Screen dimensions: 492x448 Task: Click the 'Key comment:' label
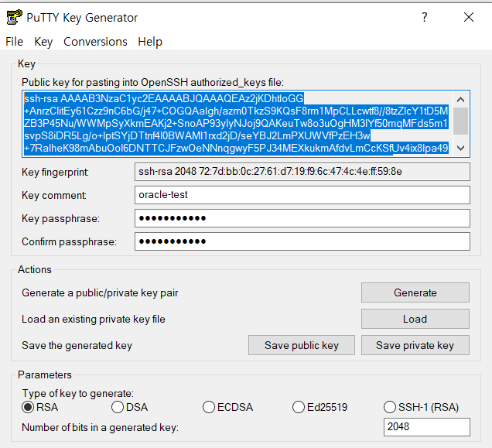tap(54, 195)
